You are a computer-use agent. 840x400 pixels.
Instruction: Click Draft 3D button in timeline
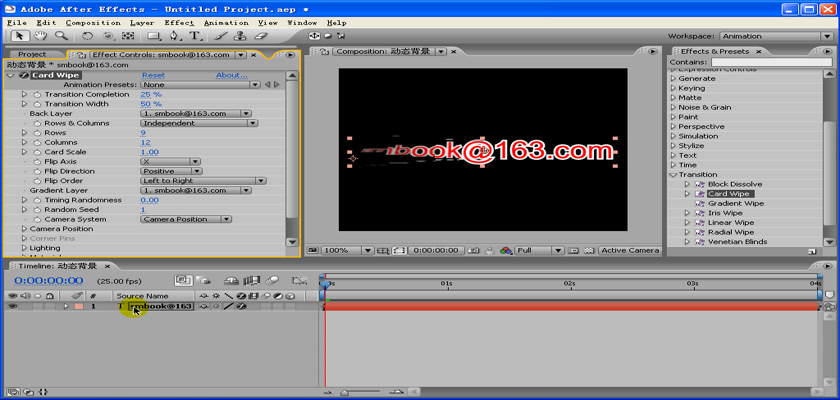click(202, 280)
